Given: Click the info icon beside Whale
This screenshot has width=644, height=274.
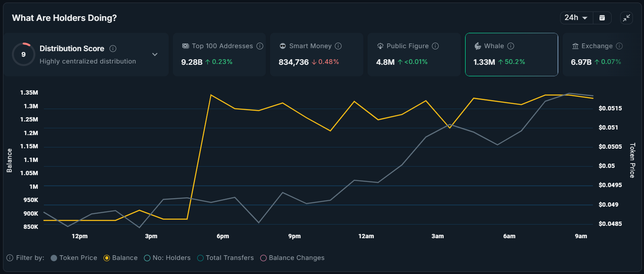Looking at the screenshot, I should 512,46.
